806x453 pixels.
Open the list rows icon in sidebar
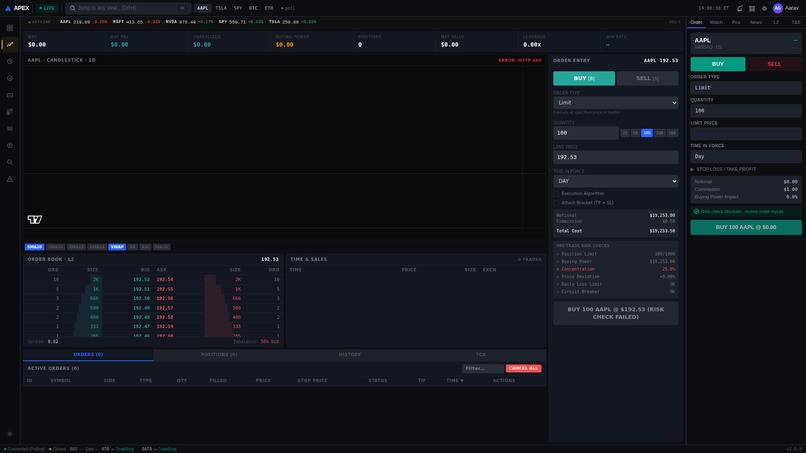pyautogui.click(x=10, y=129)
